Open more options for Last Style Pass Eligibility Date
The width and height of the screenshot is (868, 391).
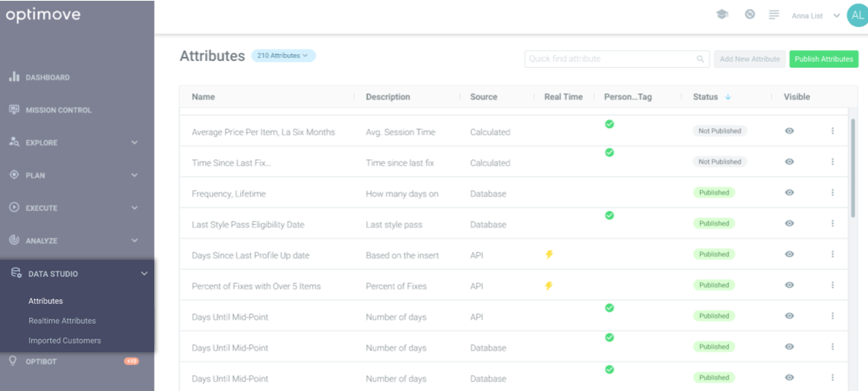tap(832, 223)
